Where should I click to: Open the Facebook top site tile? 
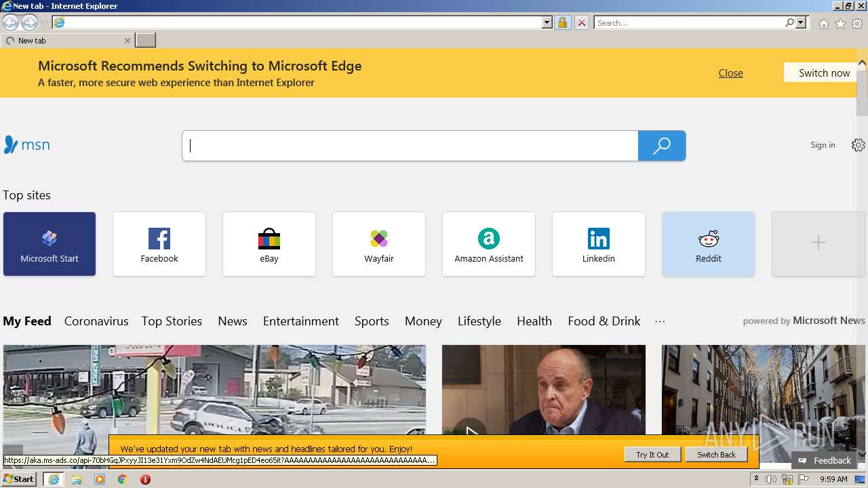point(159,244)
